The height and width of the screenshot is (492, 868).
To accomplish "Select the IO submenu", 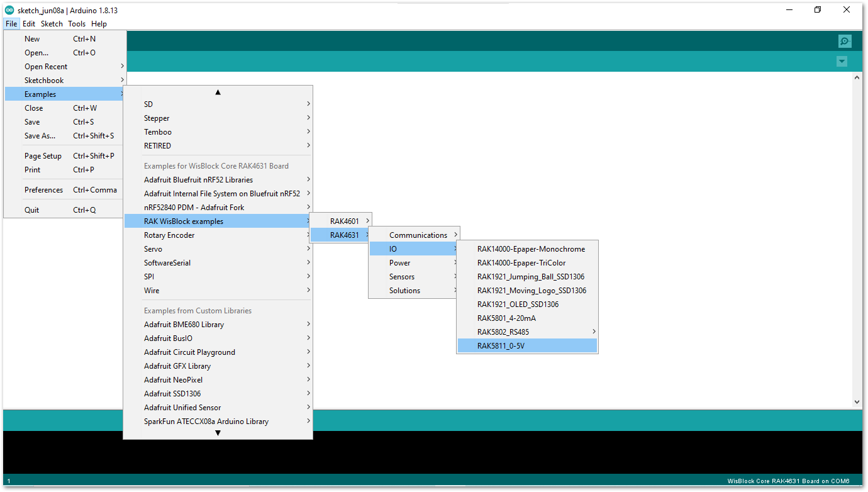I will [x=415, y=249].
